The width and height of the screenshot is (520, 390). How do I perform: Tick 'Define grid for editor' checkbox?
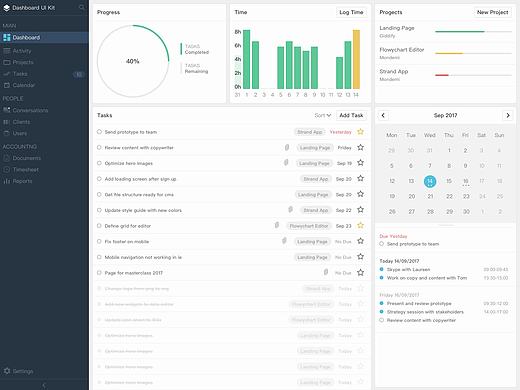click(99, 226)
